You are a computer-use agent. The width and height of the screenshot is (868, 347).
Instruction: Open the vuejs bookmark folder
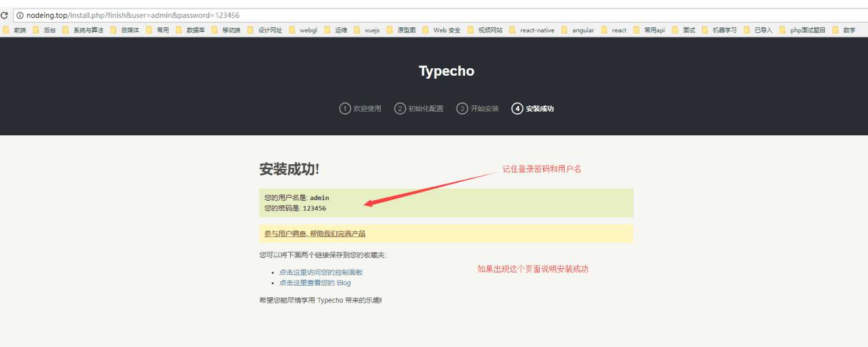[x=367, y=30]
